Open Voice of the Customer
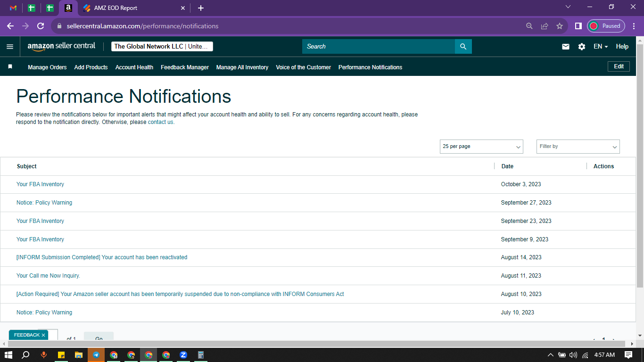Screen dimensions: 644x362 pos(304,67)
